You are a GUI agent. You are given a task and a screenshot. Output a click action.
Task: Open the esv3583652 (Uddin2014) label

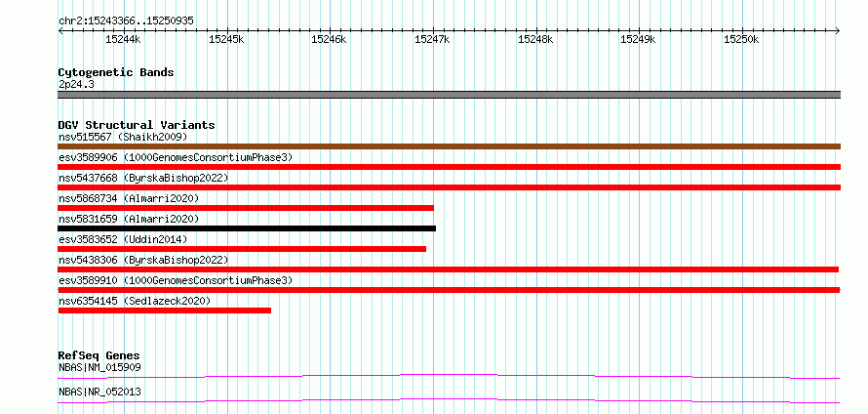[x=123, y=239]
